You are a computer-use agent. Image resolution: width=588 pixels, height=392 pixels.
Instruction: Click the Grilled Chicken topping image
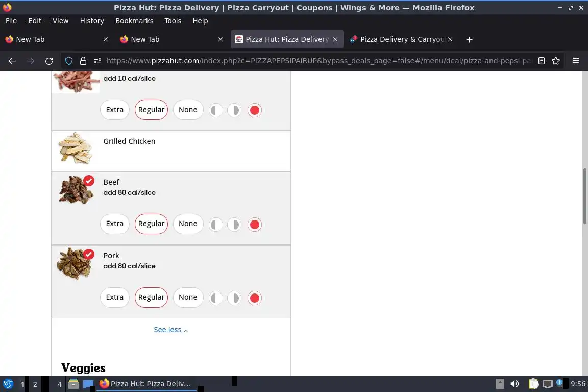point(76,148)
